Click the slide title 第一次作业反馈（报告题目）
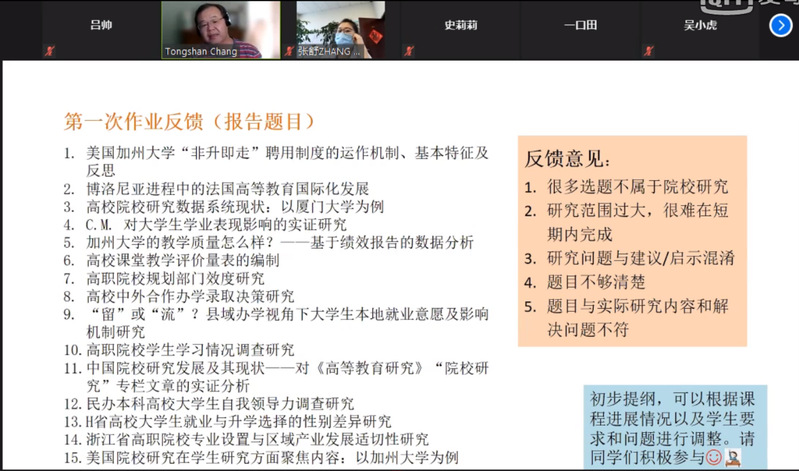The width and height of the screenshot is (799, 471). [190, 122]
